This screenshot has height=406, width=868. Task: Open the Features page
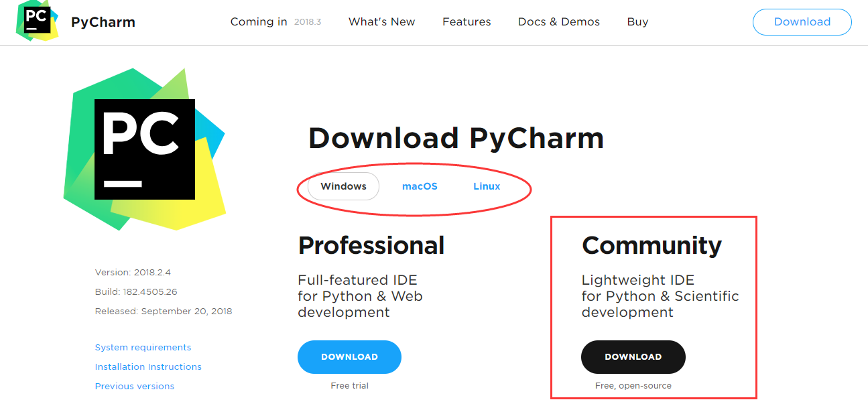(x=467, y=21)
